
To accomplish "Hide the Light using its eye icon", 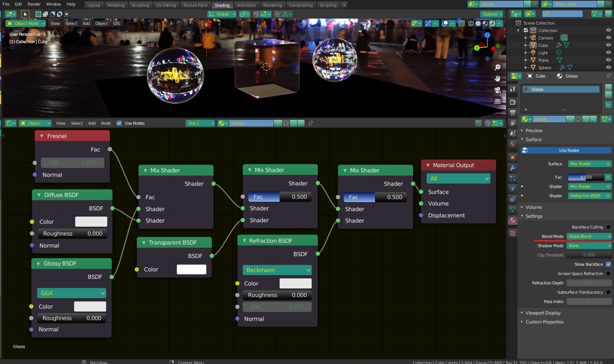I will (608, 52).
